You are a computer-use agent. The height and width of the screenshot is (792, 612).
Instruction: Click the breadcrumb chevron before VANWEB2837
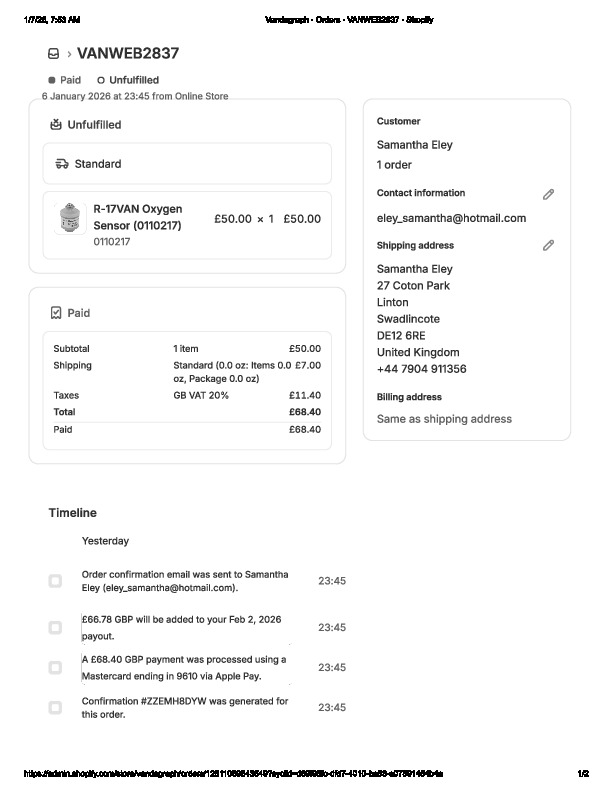pos(69,54)
